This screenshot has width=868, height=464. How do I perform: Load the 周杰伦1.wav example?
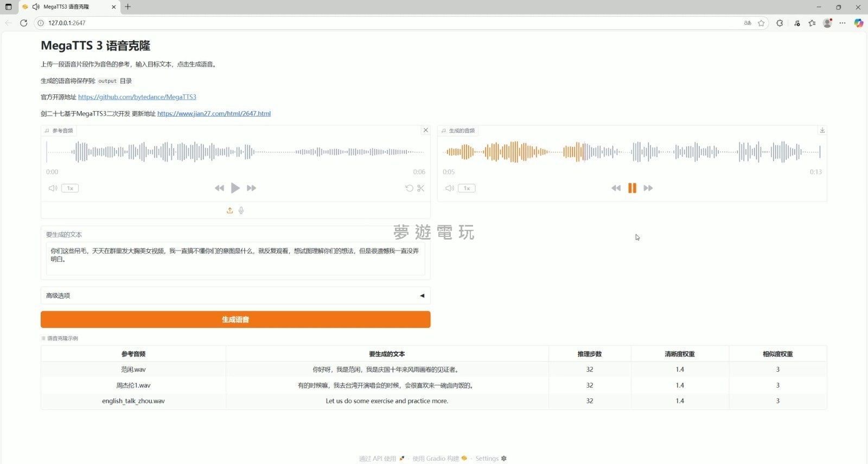click(x=133, y=385)
